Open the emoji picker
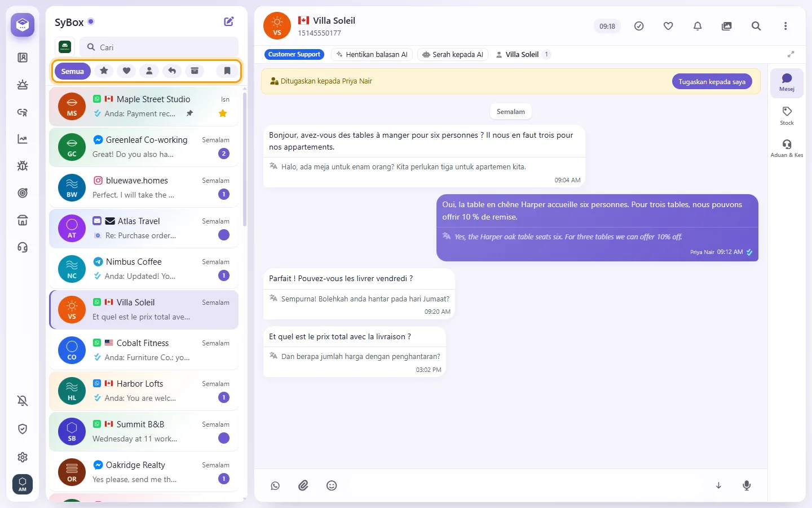812x508 pixels. click(332, 485)
